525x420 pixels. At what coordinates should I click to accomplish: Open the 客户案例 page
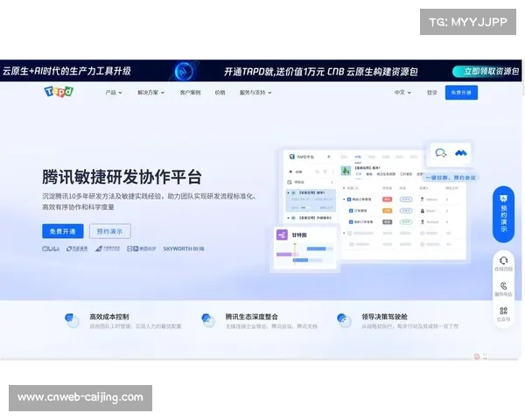click(190, 93)
